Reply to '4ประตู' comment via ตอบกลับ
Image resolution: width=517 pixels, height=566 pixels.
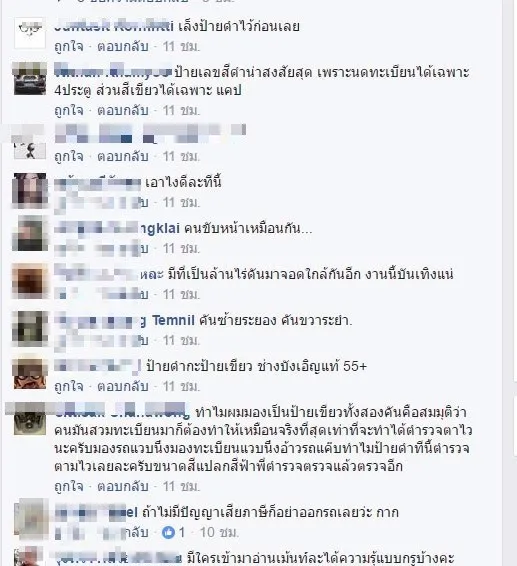[123, 110]
